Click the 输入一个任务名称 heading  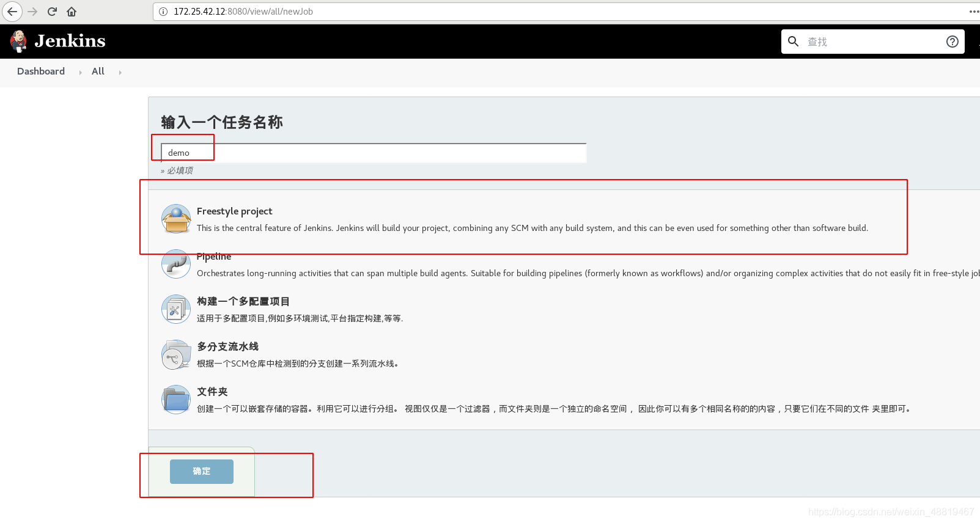tap(222, 122)
